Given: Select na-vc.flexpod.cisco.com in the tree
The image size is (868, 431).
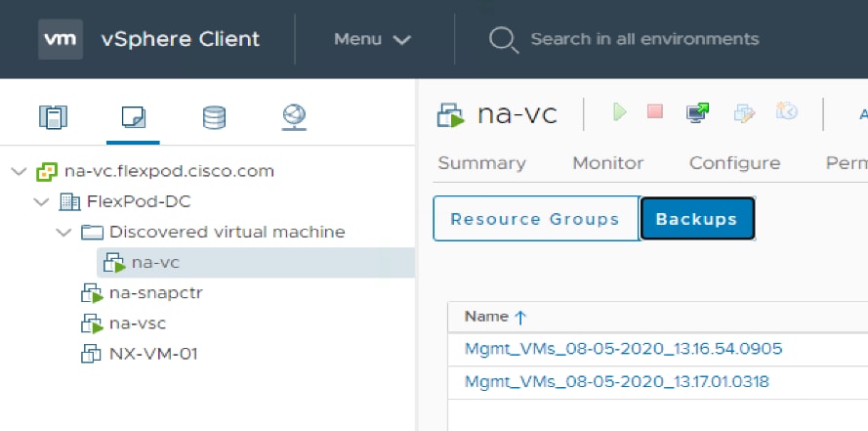Looking at the screenshot, I should 169,171.
